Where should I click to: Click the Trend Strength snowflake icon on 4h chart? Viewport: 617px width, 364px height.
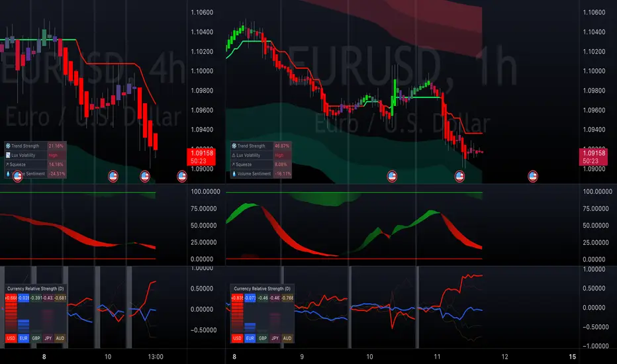[x=8, y=146]
